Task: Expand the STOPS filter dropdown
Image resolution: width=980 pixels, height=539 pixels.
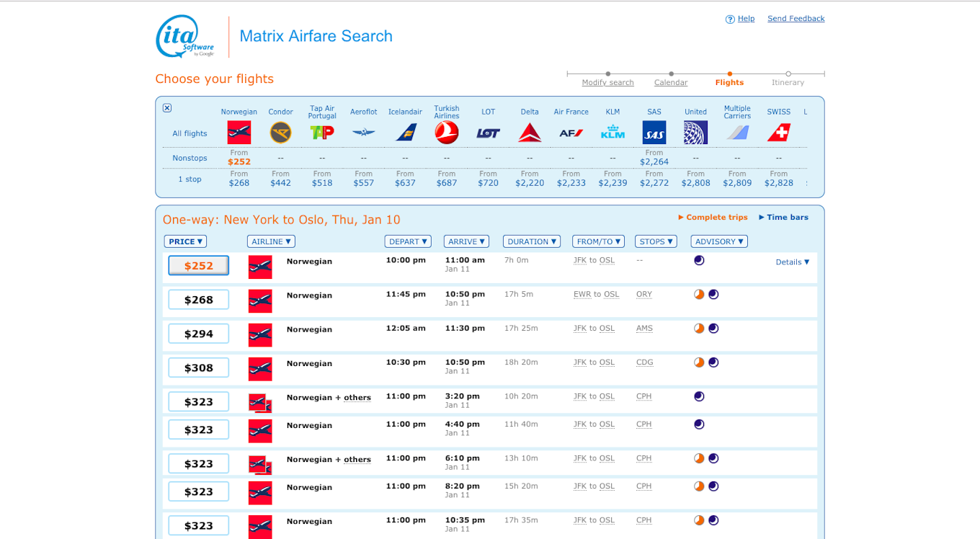Action: 656,242
